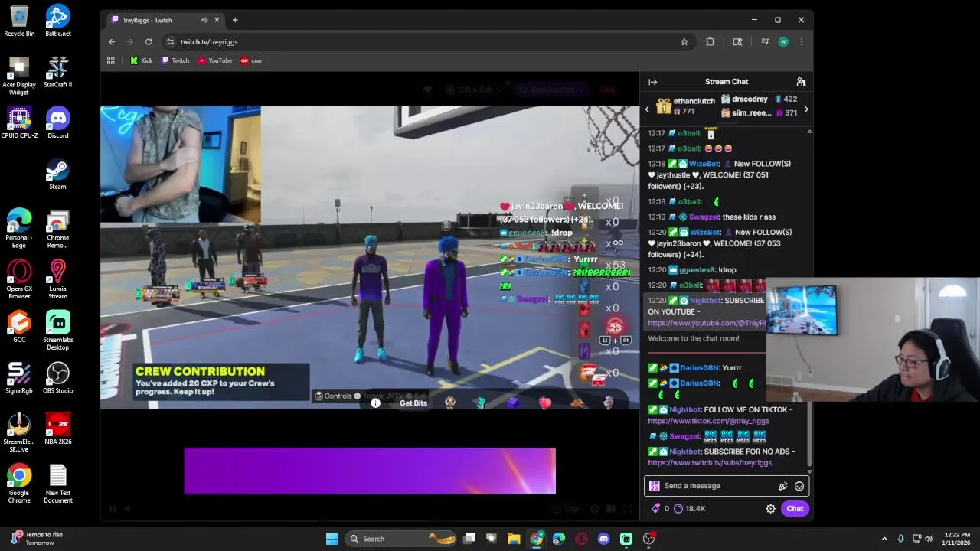Open the 18.4K channel points balance
The height and width of the screenshot is (551, 980).
[690, 509]
